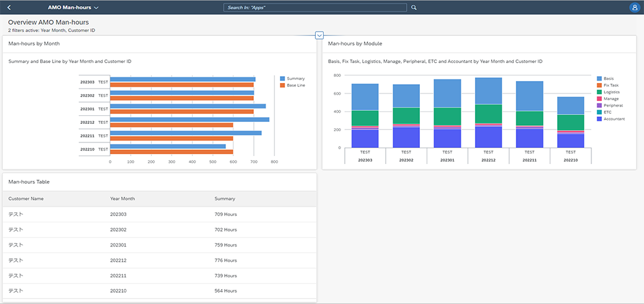The width and height of the screenshot is (644, 304).
Task: Select the Logistics legend green swatch
Action: (x=599, y=92)
